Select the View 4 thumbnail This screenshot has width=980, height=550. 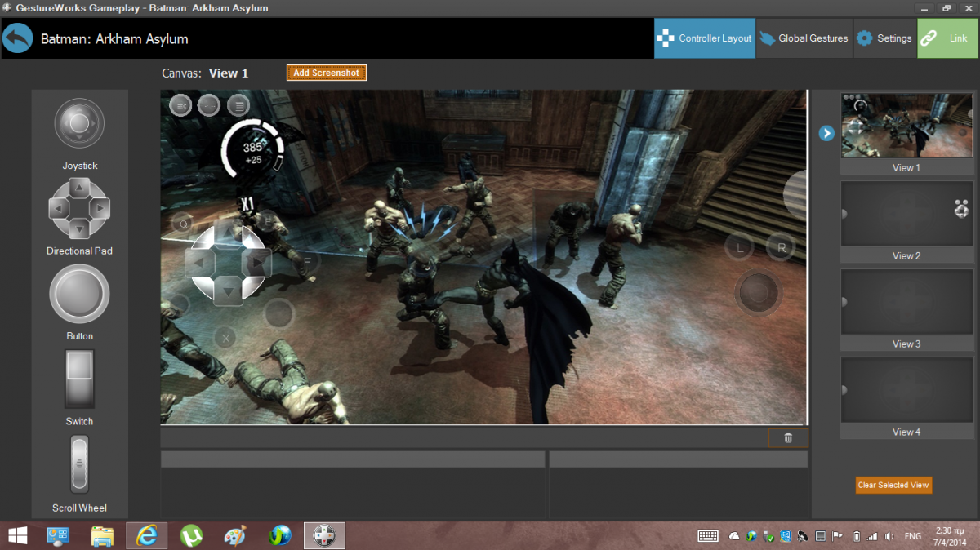[906, 390]
